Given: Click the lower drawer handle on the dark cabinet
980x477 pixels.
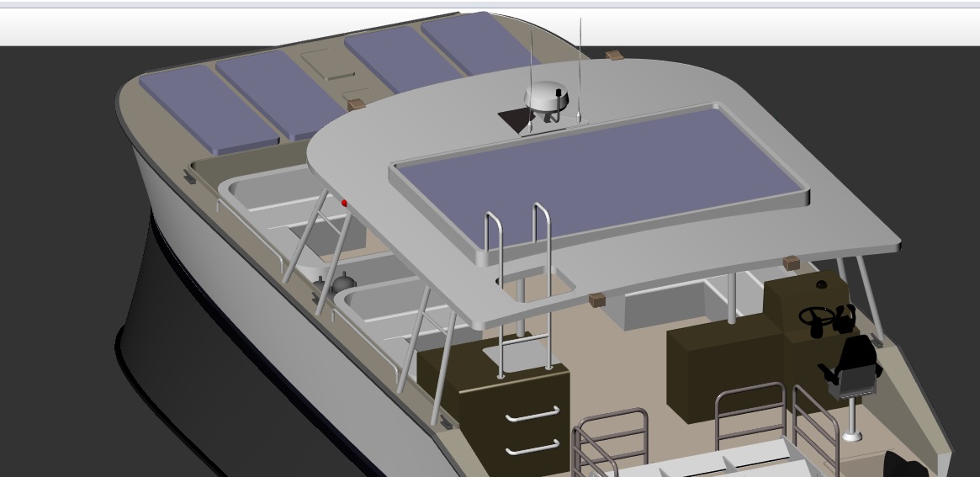Looking at the screenshot, I should click(532, 446).
